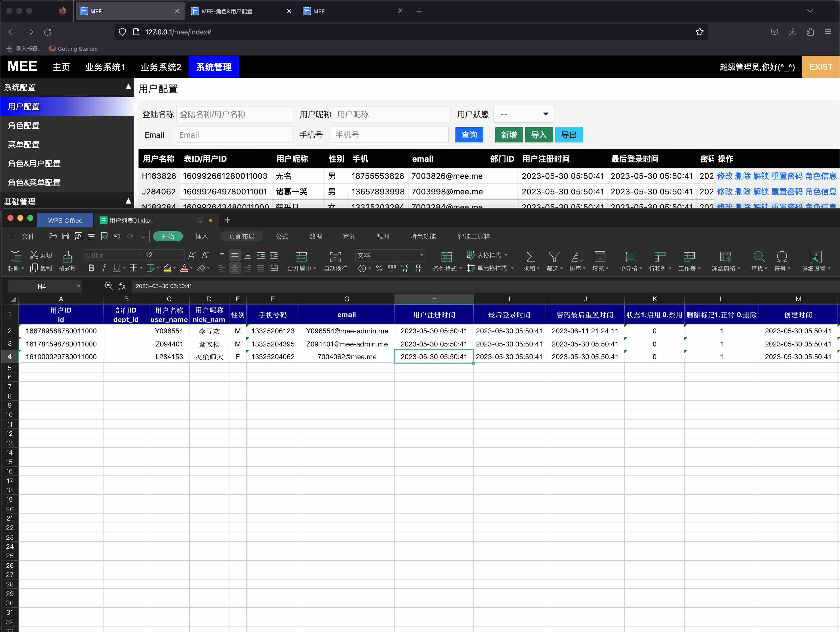Image resolution: width=840 pixels, height=632 pixels.
Task: Open the 角色配置 sidebar menu item
Action: (24, 126)
